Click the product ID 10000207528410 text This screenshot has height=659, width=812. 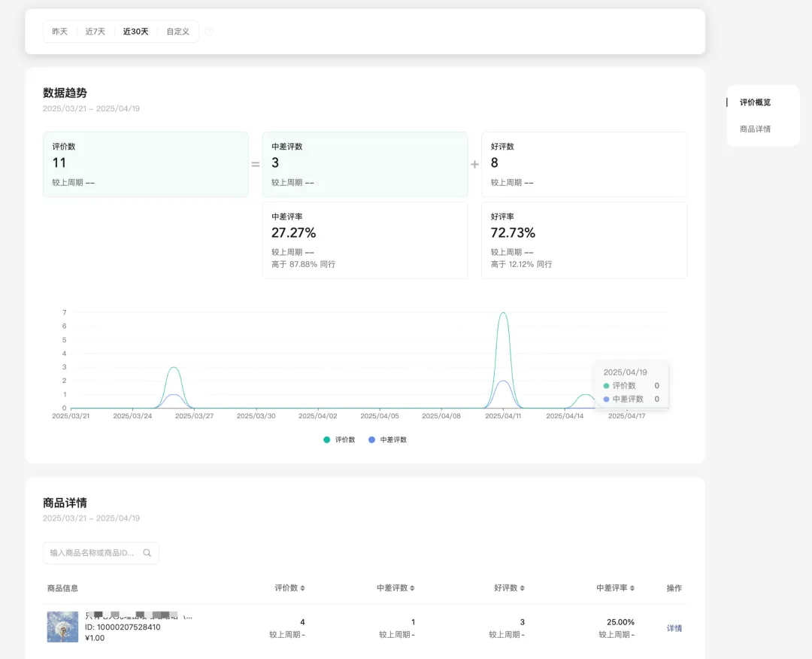click(x=123, y=627)
